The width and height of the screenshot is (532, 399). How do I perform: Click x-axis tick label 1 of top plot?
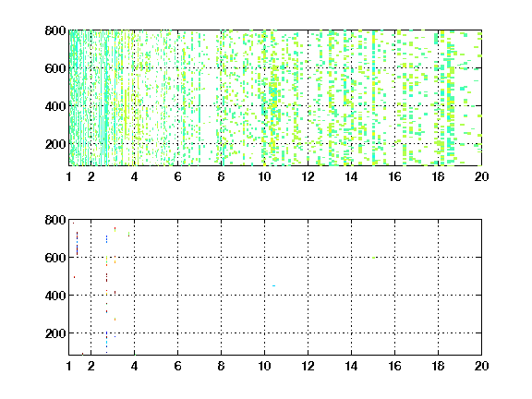69,176
